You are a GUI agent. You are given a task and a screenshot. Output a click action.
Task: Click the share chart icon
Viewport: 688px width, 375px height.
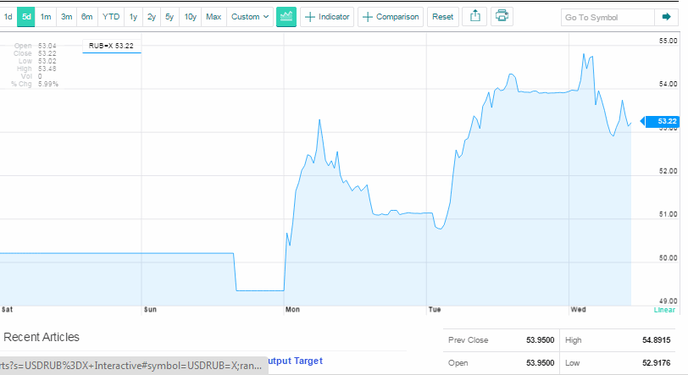pos(475,17)
